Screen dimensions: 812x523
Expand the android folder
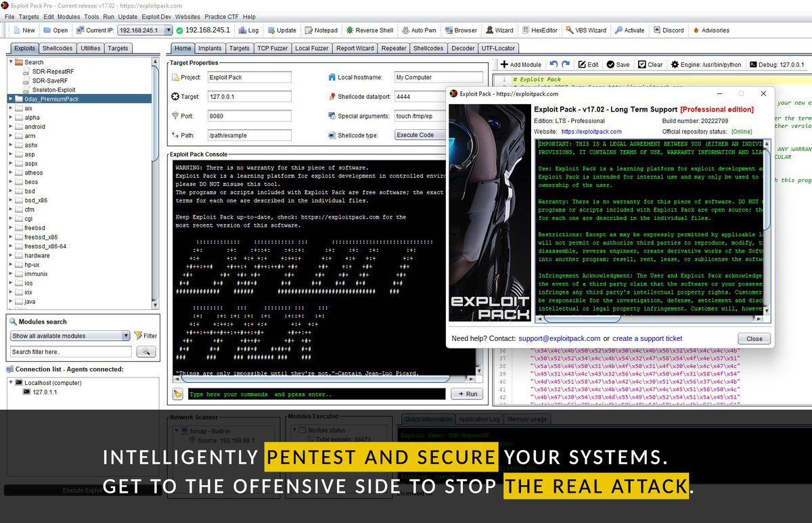(11, 127)
